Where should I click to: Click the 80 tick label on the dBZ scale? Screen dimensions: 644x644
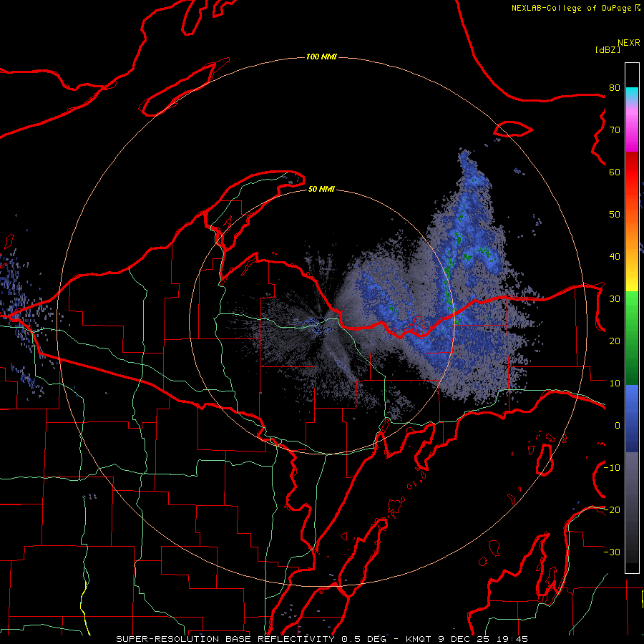click(615, 88)
